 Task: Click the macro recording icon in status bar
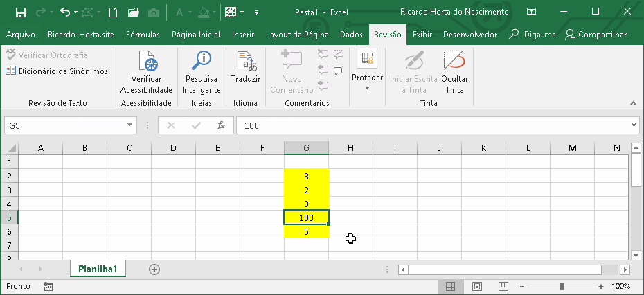point(48,286)
